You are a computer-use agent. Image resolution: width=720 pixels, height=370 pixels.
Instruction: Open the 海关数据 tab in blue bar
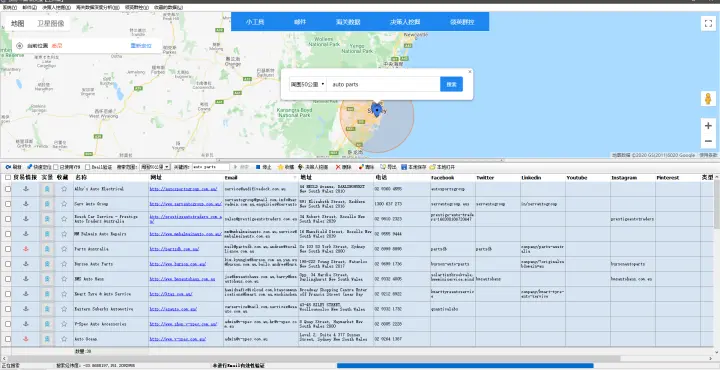pyautogui.click(x=348, y=22)
